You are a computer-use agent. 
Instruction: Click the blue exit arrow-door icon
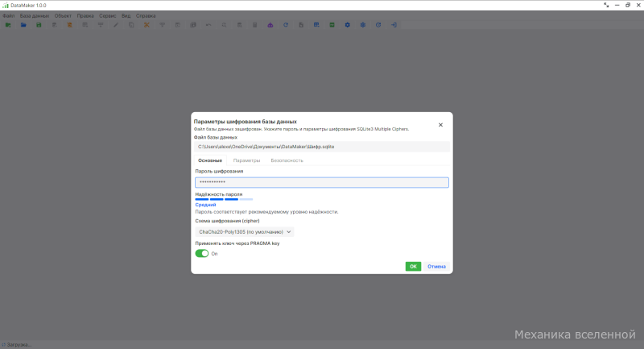(x=394, y=25)
